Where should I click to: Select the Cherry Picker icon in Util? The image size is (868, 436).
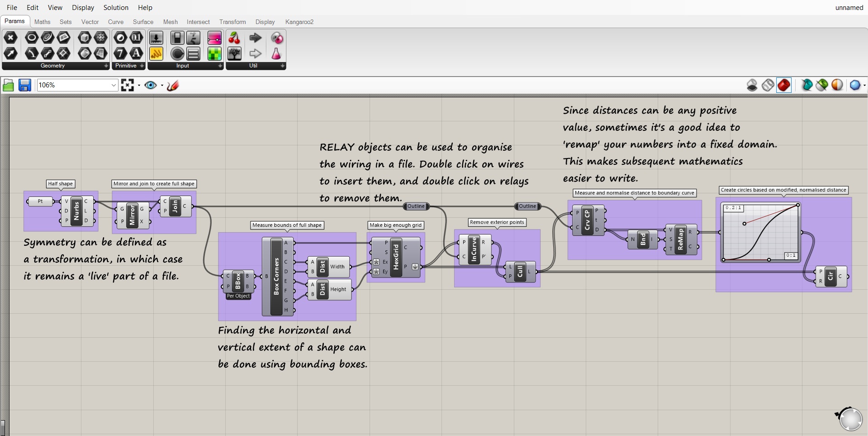click(x=234, y=38)
